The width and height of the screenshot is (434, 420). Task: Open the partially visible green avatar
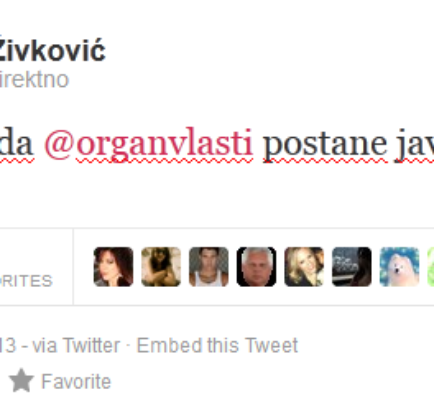[431, 267]
